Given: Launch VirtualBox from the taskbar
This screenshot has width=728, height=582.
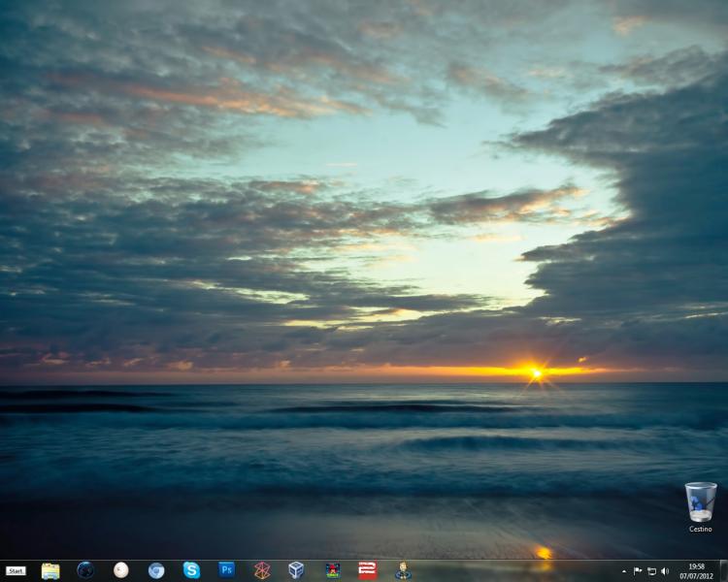Looking at the screenshot, I should [x=296, y=570].
